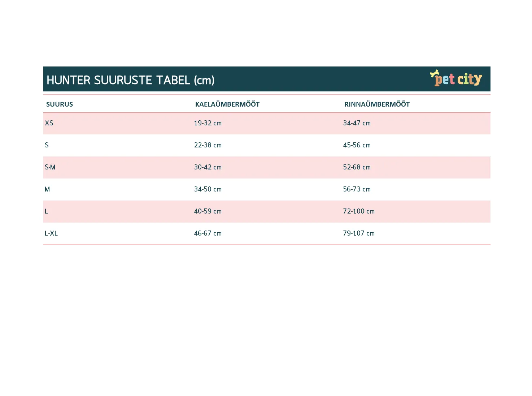532x396 pixels.
Task: Click the S-M size cell
Action: (x=50, y=167)
